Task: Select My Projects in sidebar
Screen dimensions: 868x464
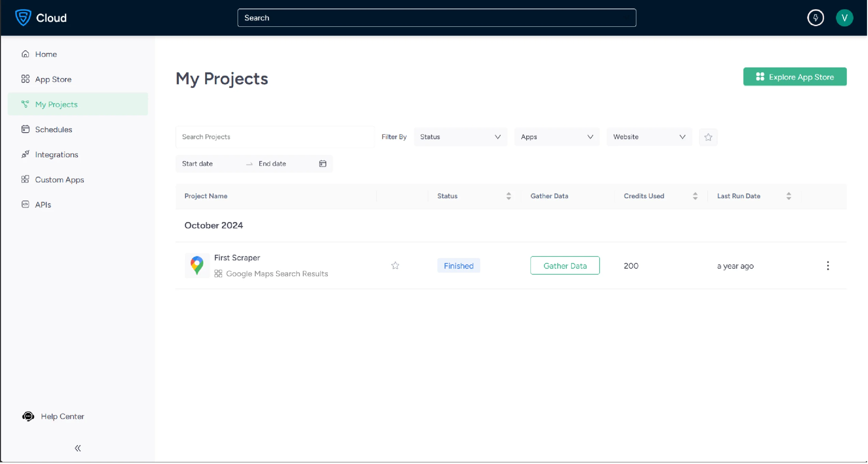Action: point(78,104)
